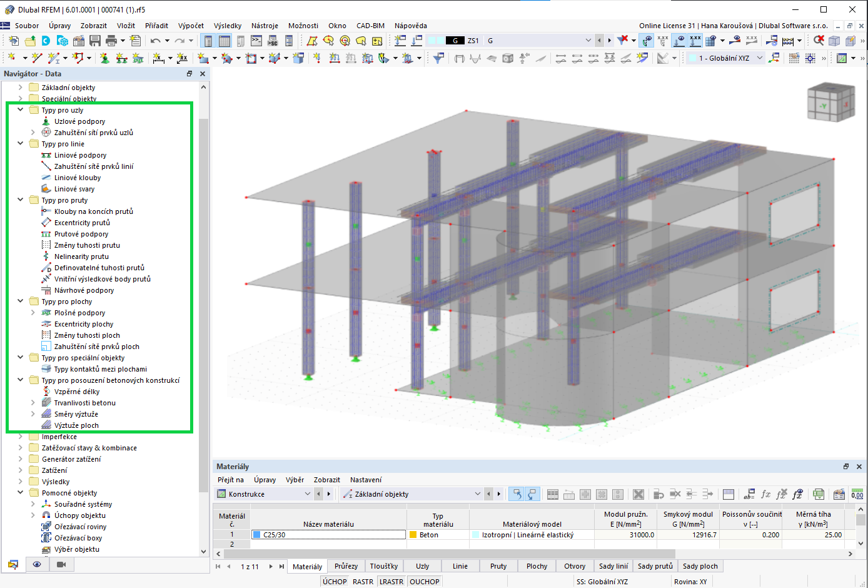Open the load case G dropdown

point(588,41)
